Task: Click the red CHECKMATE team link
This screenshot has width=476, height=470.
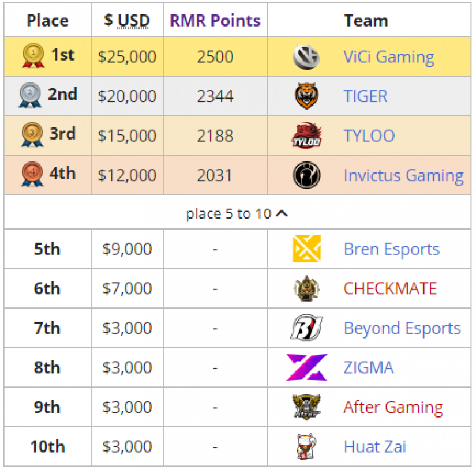Action: 390,288
